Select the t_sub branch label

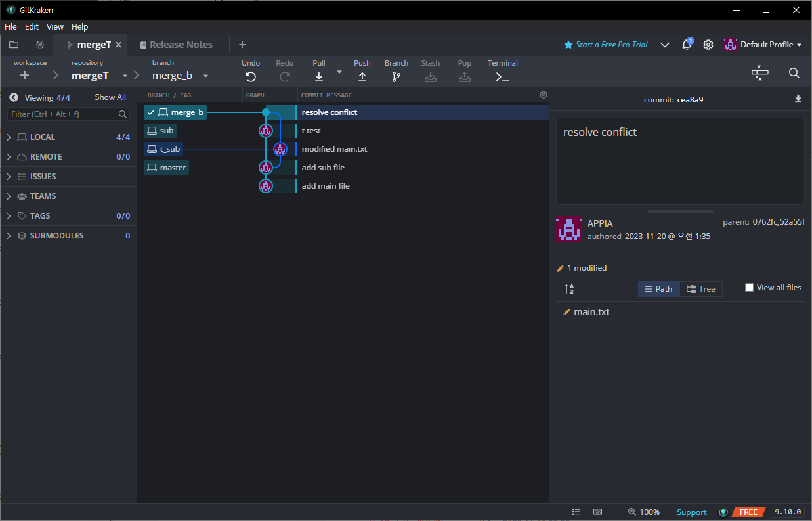click(163, 149)
